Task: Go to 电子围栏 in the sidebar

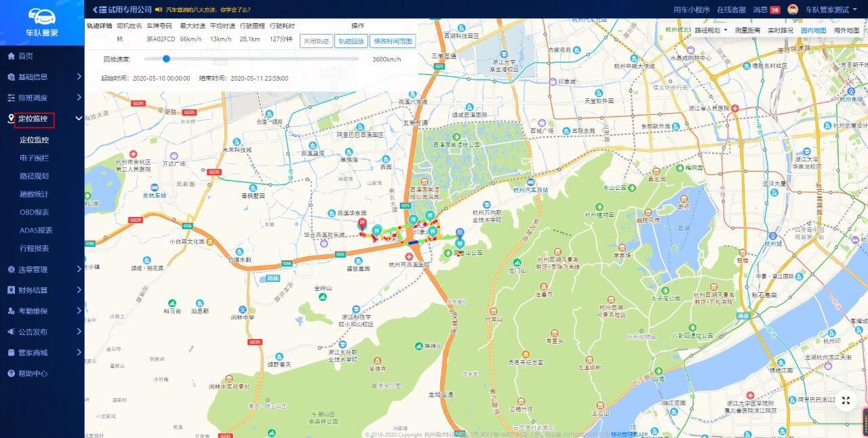Action: [34, 158]
